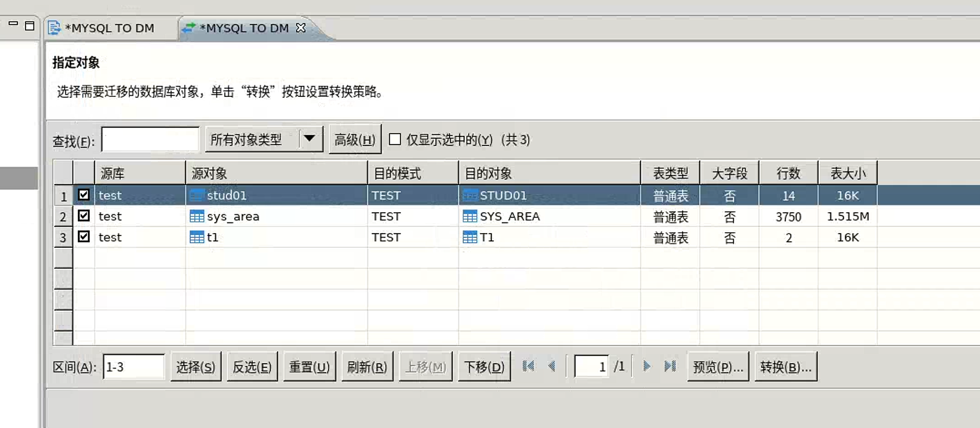Click the 源库 column header

(x=140, y=173)
